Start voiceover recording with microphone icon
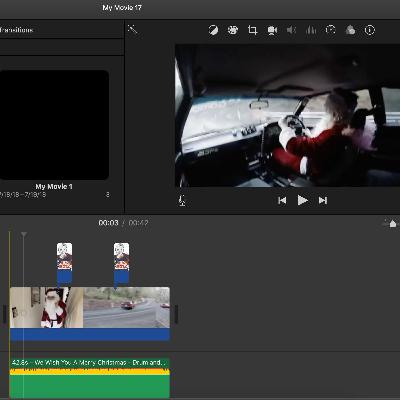The image size is (400, 400). click(x=182, y=200)
